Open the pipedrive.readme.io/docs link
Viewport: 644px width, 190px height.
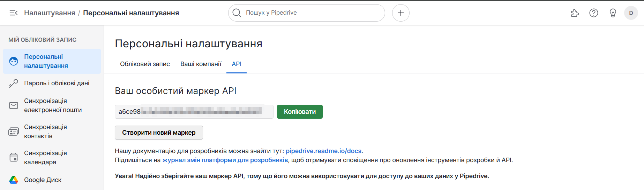(x=323, y=151)
